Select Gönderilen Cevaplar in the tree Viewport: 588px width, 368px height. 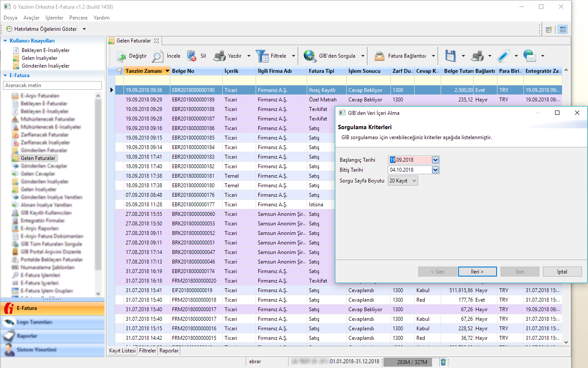(x=44, y=166)
